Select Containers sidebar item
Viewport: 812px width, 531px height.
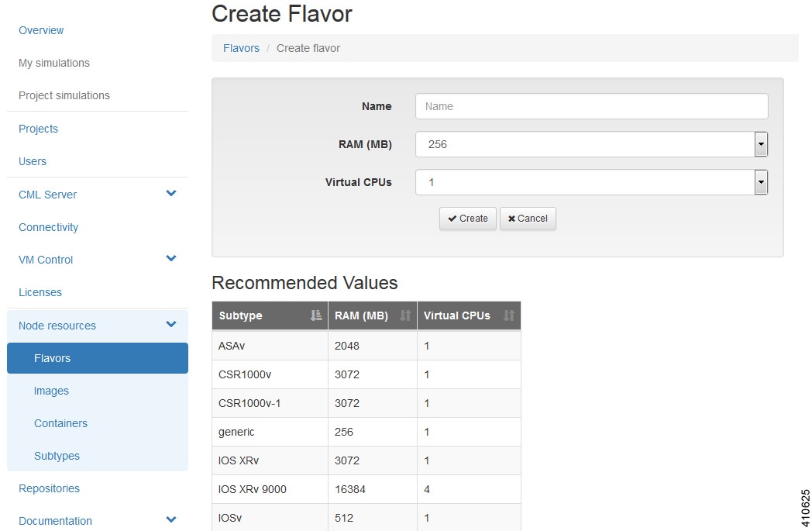pos(60,423)
